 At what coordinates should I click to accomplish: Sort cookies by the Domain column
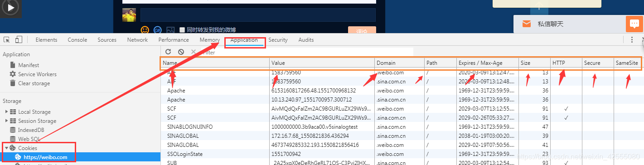click(x=399, y=63)
